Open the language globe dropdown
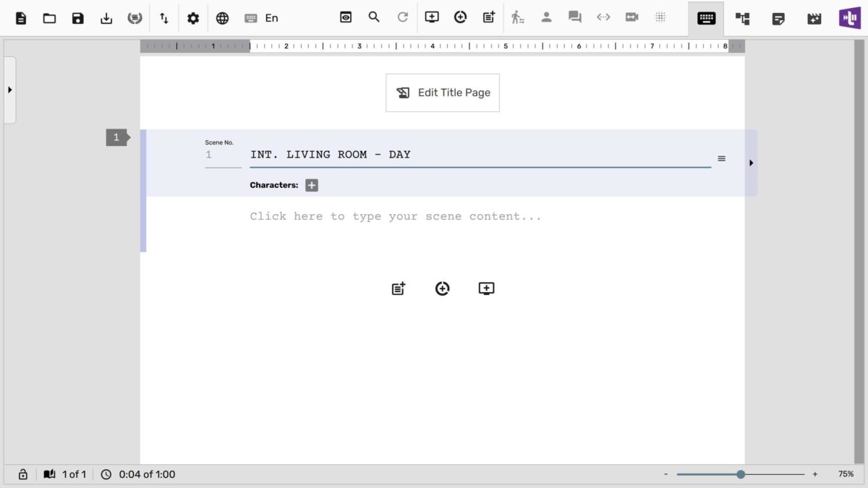The height and width of the screenshot is (488, 868). pyautogui.click(x=223, y=18)
